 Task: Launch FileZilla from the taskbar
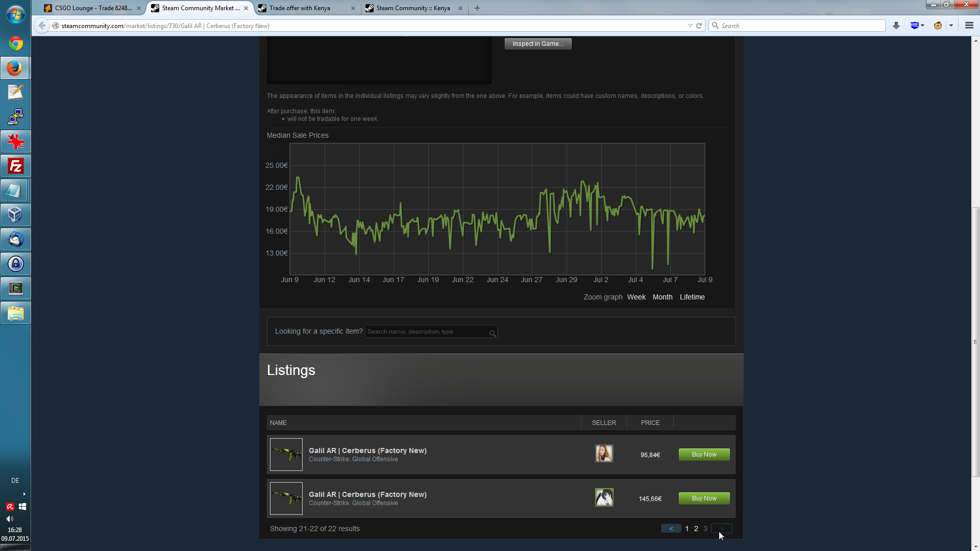[15, 166]
